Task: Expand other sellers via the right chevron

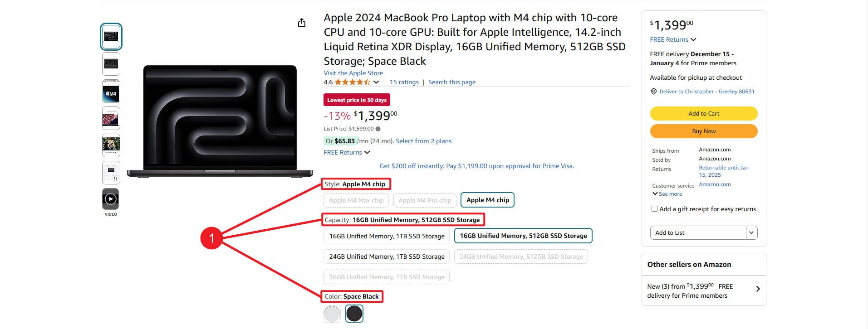Action: click(758, 289)
